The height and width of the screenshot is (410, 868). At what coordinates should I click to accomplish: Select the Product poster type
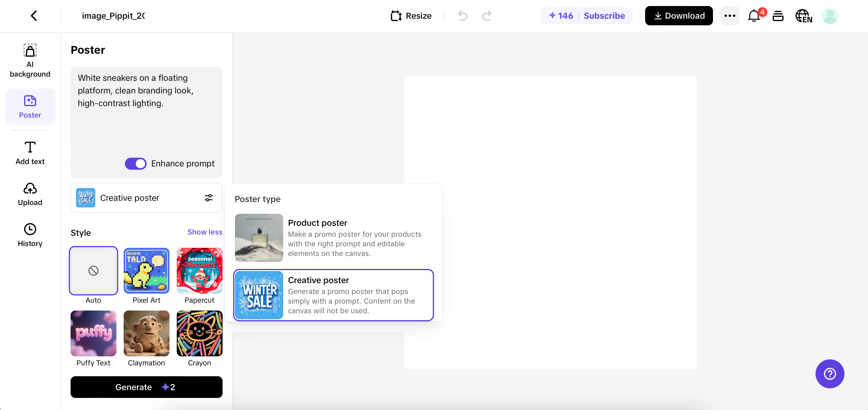[x=333, y=238]
